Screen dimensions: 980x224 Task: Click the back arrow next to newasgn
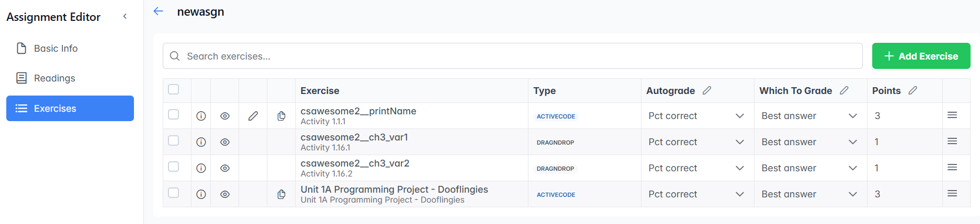(x=159, y=11)
